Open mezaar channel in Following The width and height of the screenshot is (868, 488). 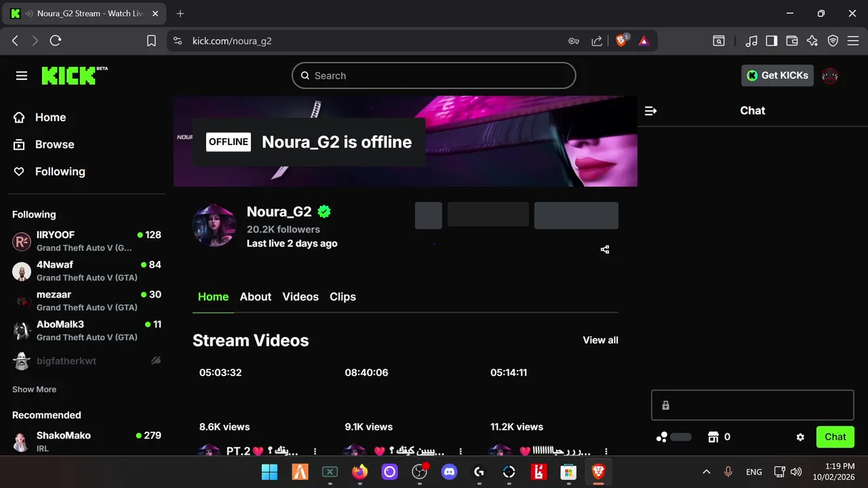tap(87, 301)
